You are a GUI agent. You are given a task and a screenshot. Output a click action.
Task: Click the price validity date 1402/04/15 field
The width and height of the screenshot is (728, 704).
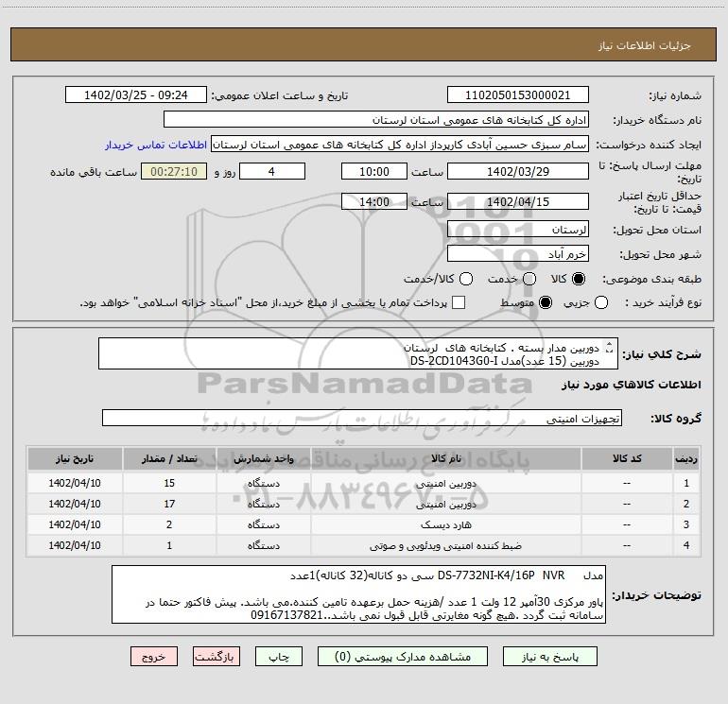click(x=518, y=201)
